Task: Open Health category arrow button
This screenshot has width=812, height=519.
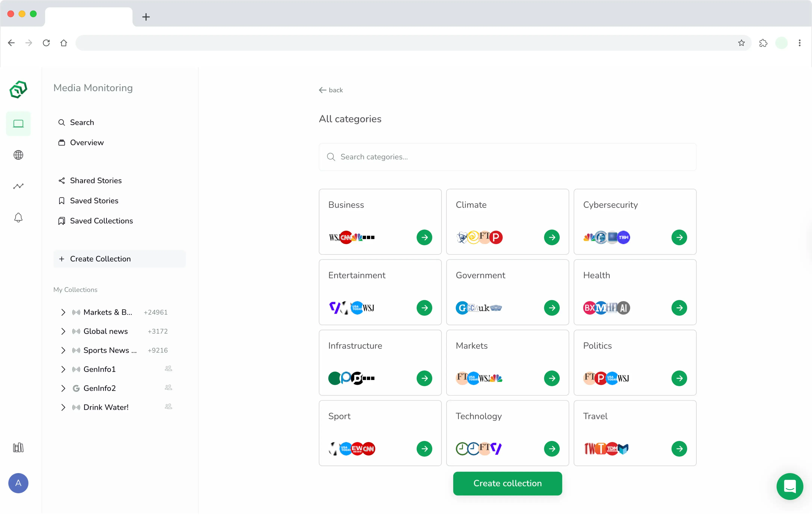Action: tap(679, 308)
